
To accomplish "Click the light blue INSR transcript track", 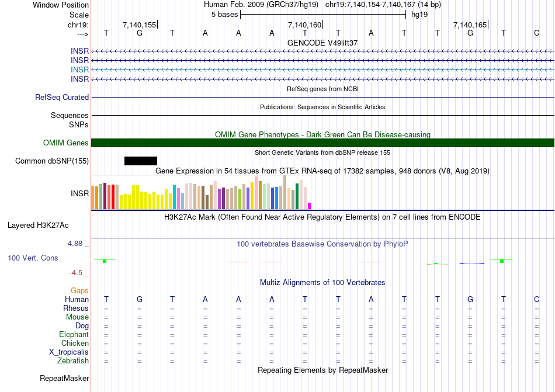I will [x=322, y=70].
